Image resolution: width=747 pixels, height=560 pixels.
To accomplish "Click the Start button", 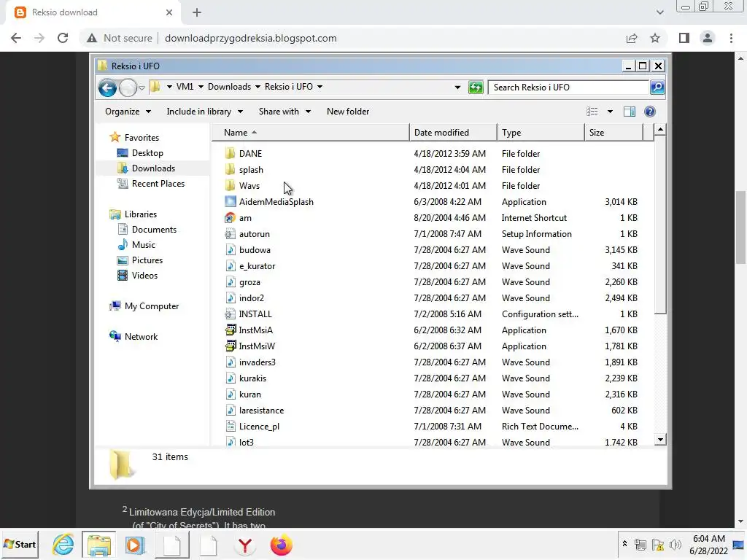I will pos(20,544).
